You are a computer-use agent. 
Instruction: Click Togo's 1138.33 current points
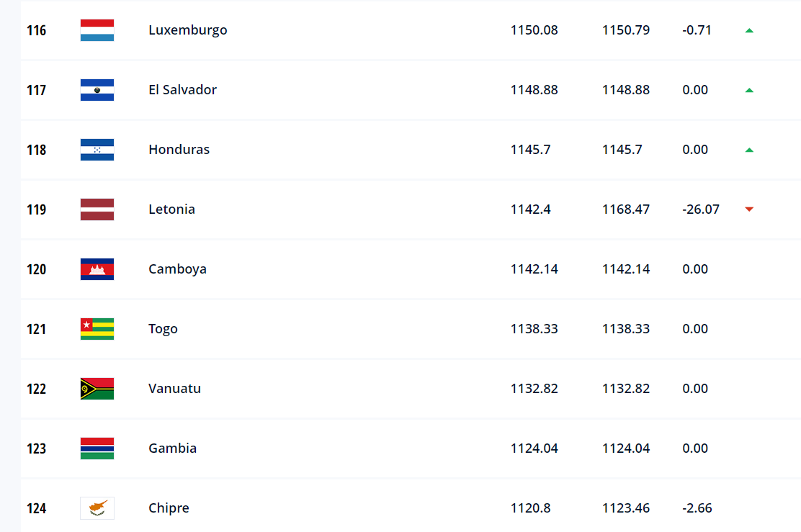[534, 329]
